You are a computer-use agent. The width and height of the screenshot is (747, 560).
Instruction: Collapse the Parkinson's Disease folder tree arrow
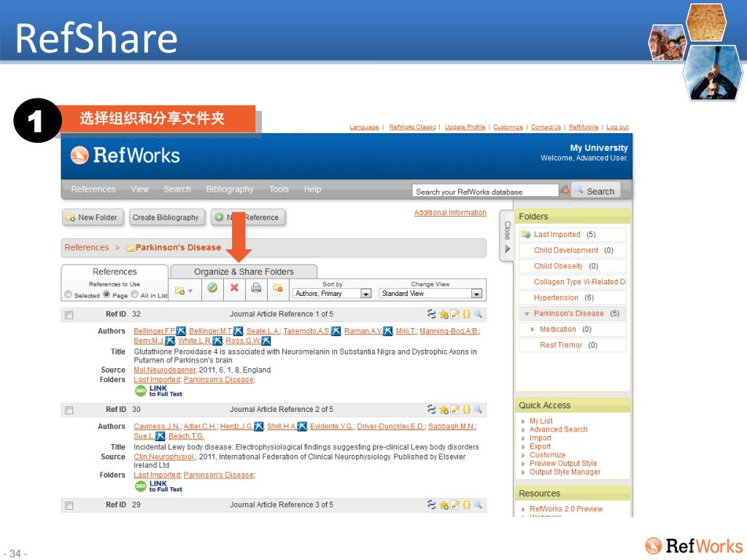click(527, 314)
